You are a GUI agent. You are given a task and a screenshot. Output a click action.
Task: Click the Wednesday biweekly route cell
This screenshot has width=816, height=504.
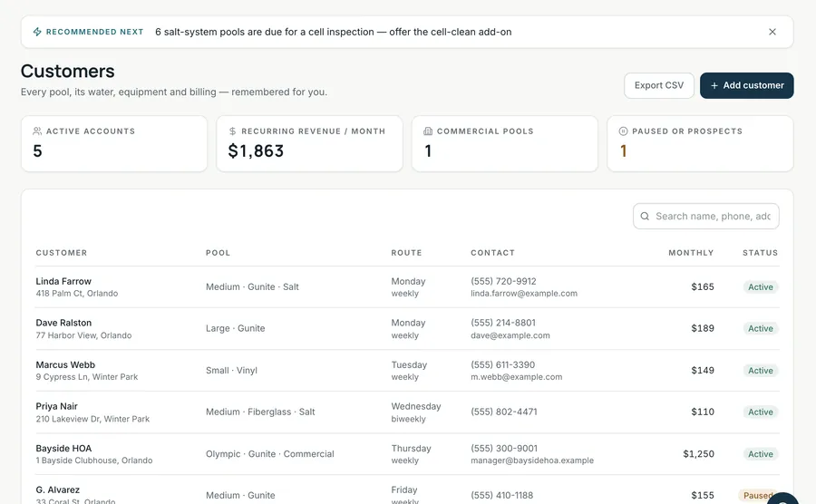tap(416, 412)
